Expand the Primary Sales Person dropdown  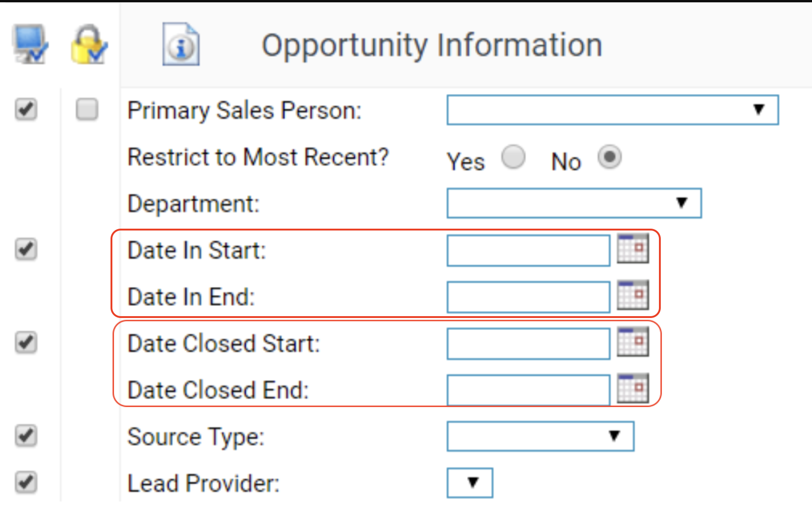coord(612,110)
